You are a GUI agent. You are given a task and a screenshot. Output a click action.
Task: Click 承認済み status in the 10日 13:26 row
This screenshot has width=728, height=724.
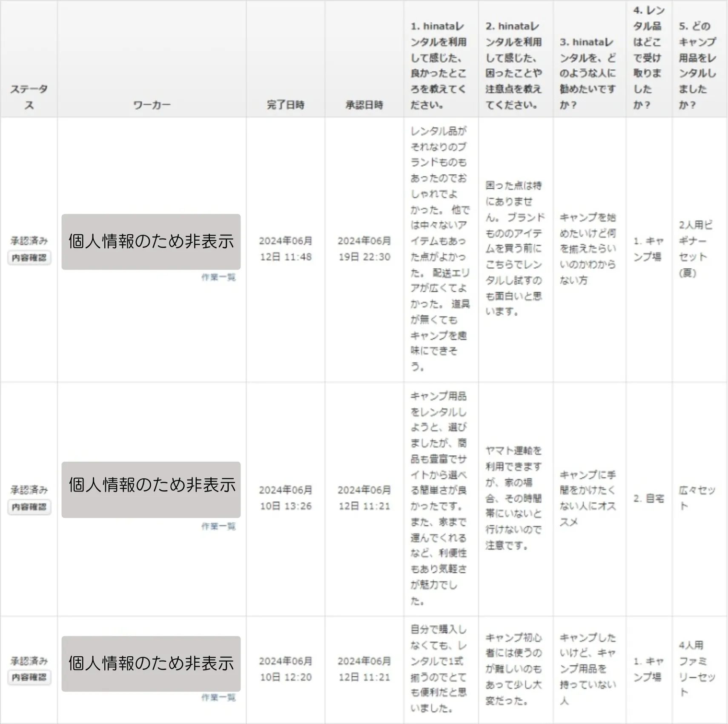(x=29, y=490)
